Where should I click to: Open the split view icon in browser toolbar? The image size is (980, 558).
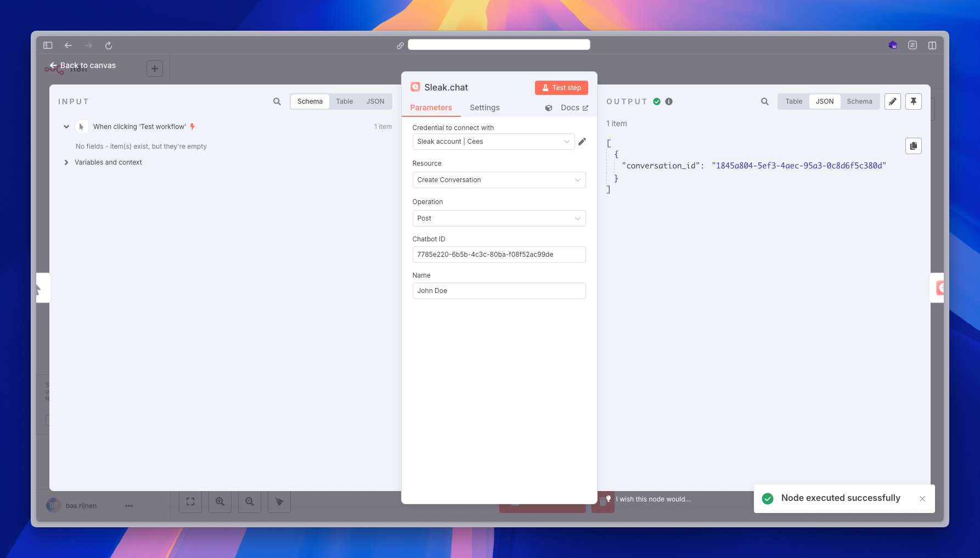point(932,46)
